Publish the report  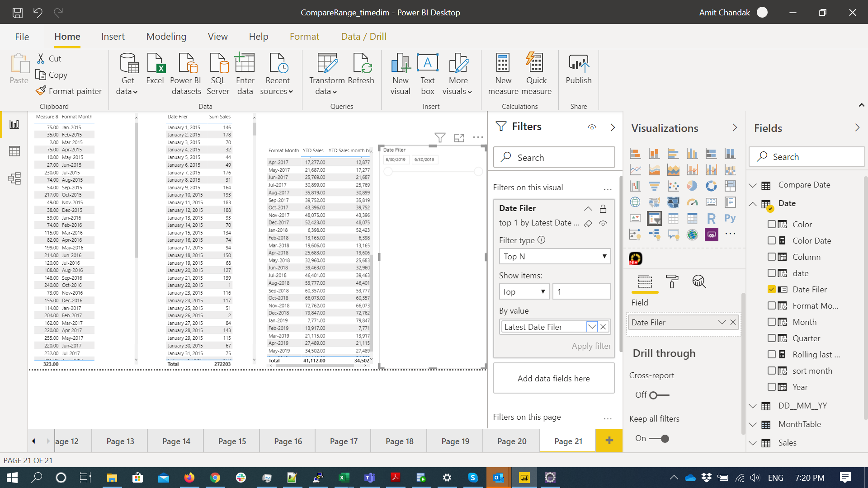[x=579, y=69]
